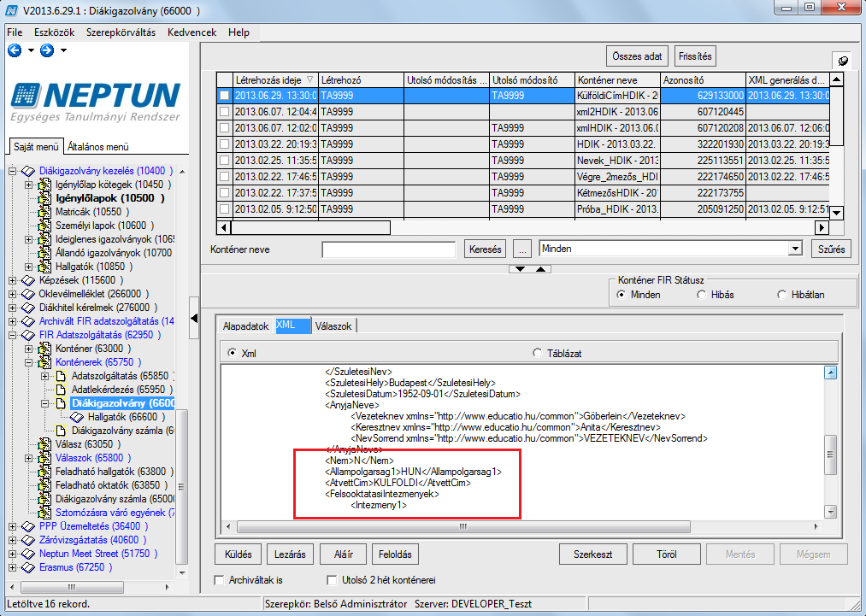Click the blue Forward navigation arrow
The width and height of the screenshot is (866, 616).
(x=47, y=50)
